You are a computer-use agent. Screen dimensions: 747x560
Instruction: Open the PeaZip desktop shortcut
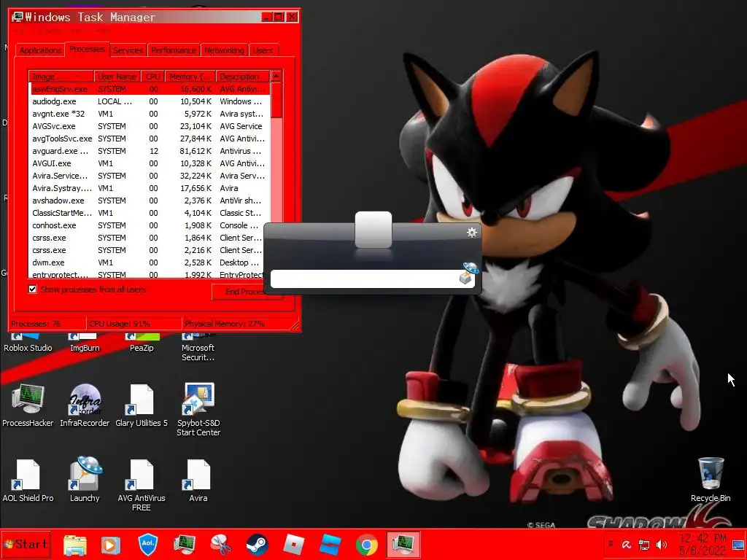pyautogui.click(x=142, y=343)
